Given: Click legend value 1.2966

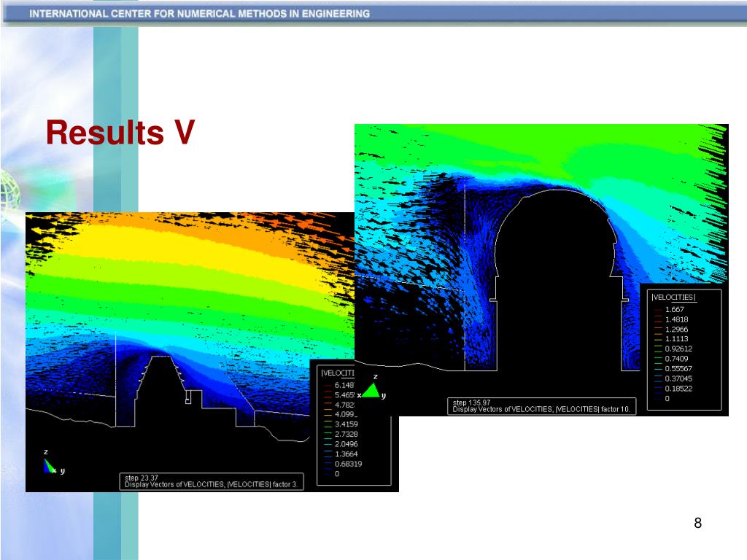Looking at the screenshot, I should [676, 329].
